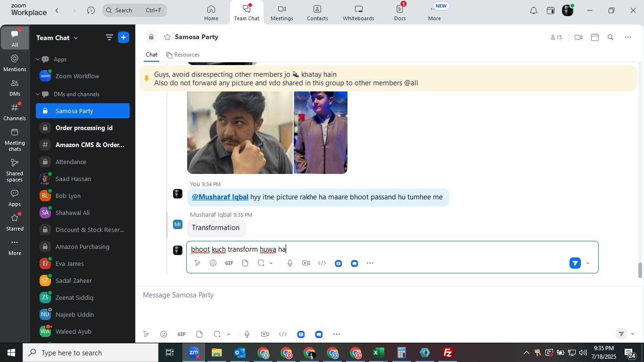644x362 pixels.
Task: Open Amazon Purchasing channel
Action: [x=83, y=247]
